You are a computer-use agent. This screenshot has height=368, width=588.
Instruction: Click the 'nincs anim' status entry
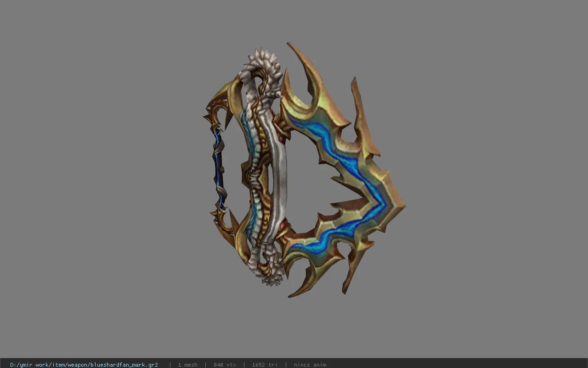pyautogui.click(x=310, y=365)
